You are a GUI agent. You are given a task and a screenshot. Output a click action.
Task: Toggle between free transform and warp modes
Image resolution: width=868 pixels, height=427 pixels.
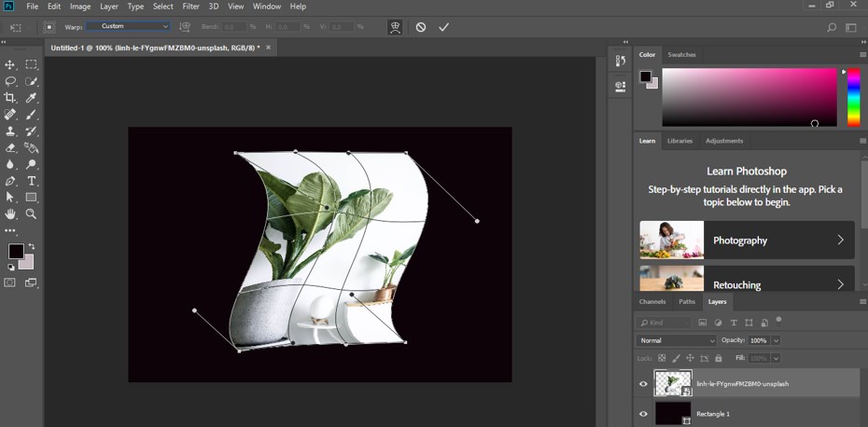395,27
